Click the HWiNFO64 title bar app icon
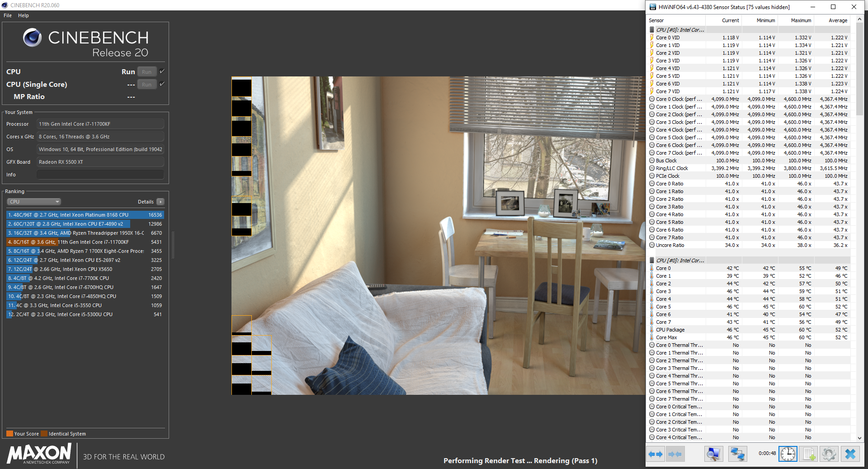The image size is (868, 469). tap(652, 7)
